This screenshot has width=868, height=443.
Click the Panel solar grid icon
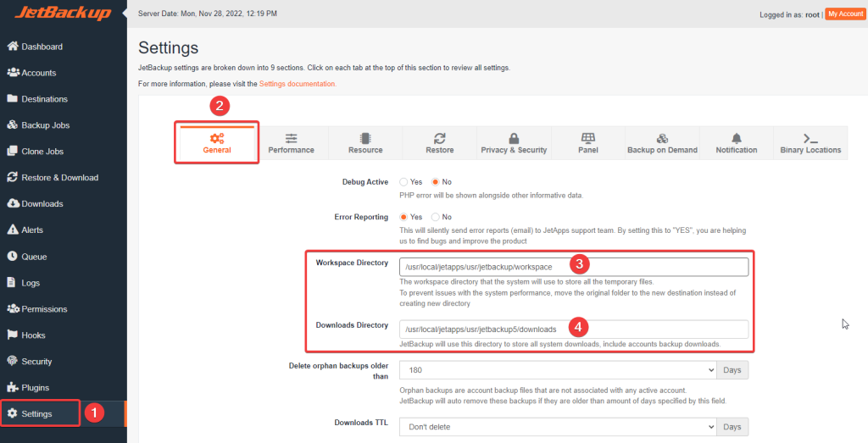click(588, 138)
